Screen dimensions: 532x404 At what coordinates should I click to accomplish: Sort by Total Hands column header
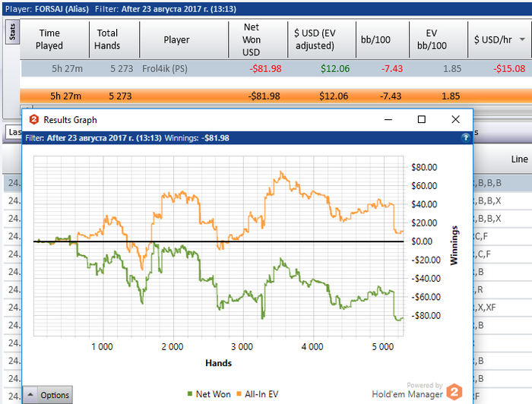point(108,39)
